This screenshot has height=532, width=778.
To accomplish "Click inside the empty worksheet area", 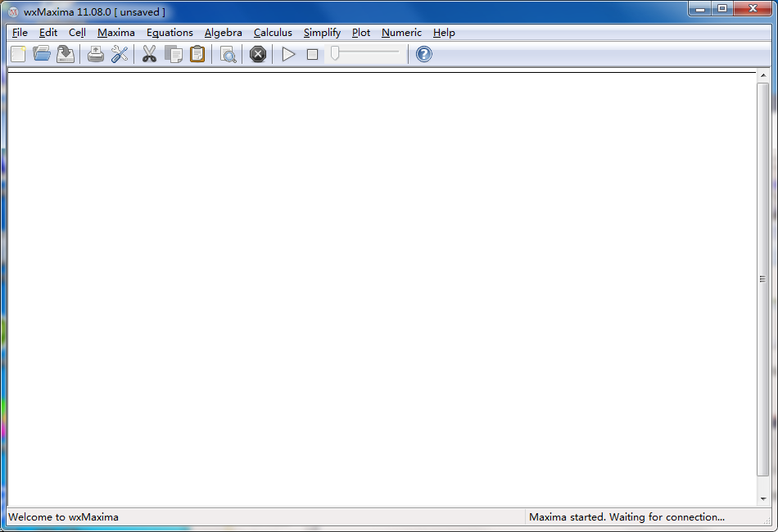I will [381, 286].
